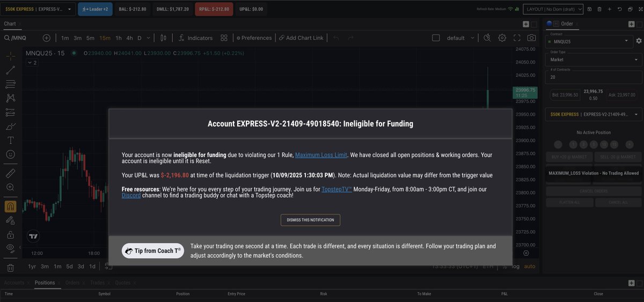Click the undo layout change icon in top bar

[619, 9]
